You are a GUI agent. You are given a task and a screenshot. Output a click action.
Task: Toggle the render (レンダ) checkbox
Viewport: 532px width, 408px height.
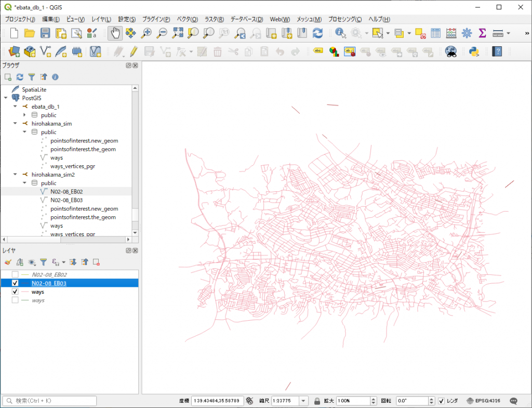pyautogui.click(x=441, y=401)
